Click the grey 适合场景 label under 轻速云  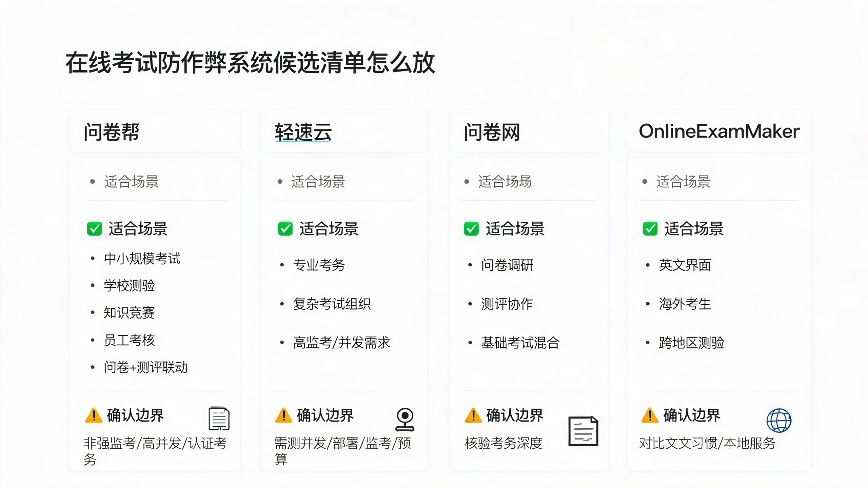coord(318,182)
